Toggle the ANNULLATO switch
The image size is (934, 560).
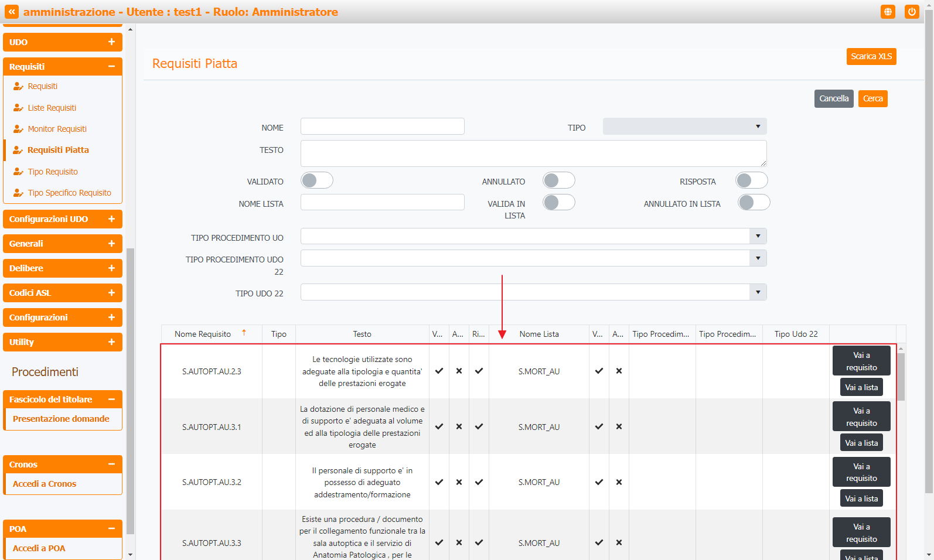coord(558,180)
